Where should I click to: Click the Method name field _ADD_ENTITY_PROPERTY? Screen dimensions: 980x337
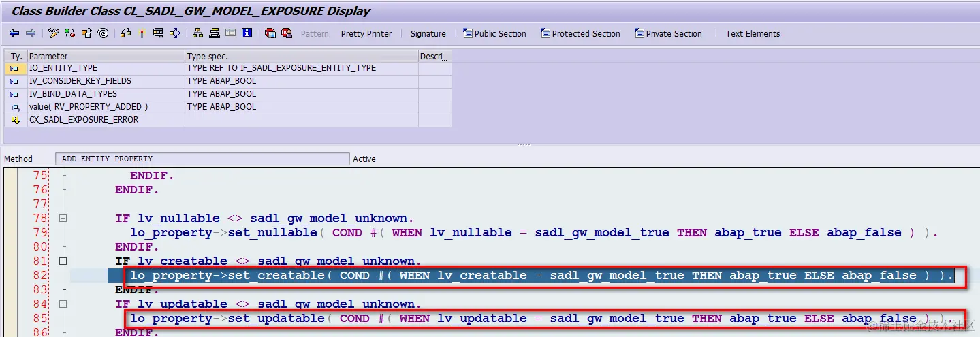202,159
